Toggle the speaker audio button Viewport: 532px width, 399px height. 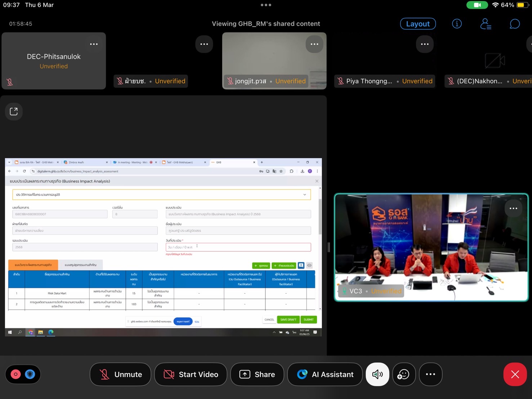pos(377,375)
